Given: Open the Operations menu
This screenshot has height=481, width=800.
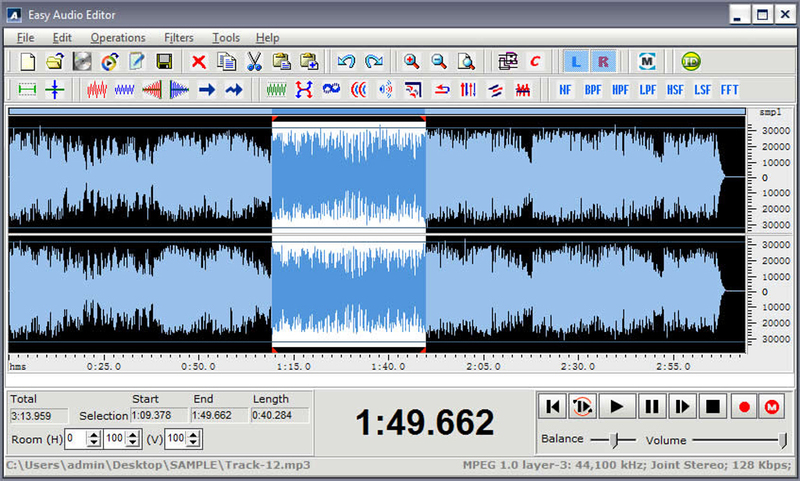Looking at the screenshot, I should (x=118, y=38).
